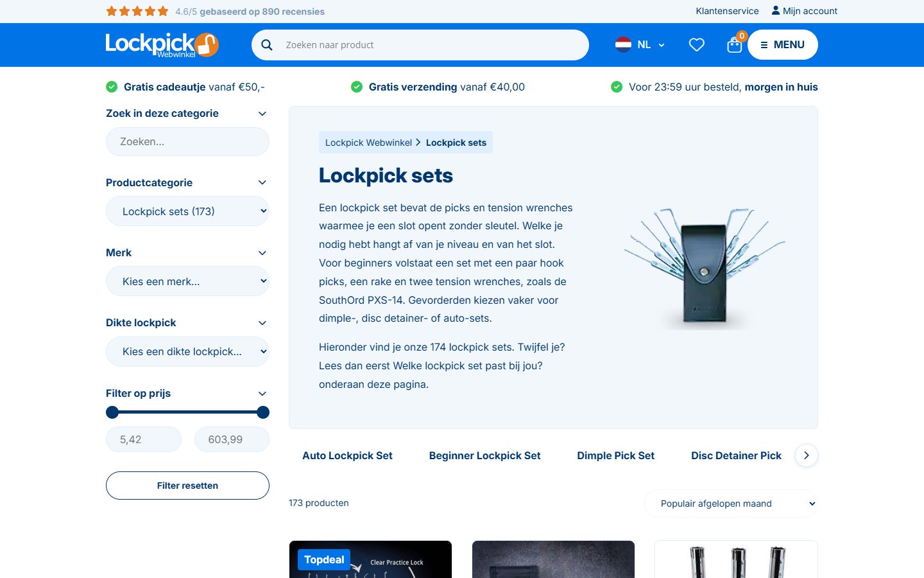Open the Kies een merk dropdown

click(x=187, y=281)
